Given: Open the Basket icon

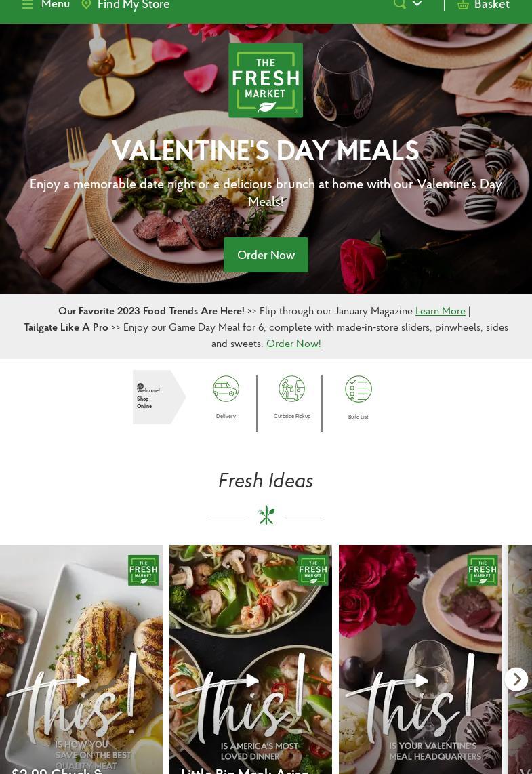Looking at the screenshot, I should click(x=463, y=5).
